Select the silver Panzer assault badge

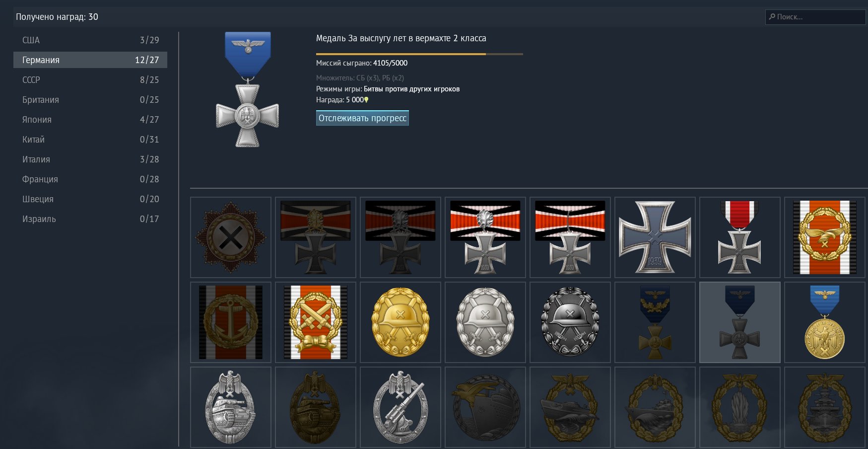[231, 407]
